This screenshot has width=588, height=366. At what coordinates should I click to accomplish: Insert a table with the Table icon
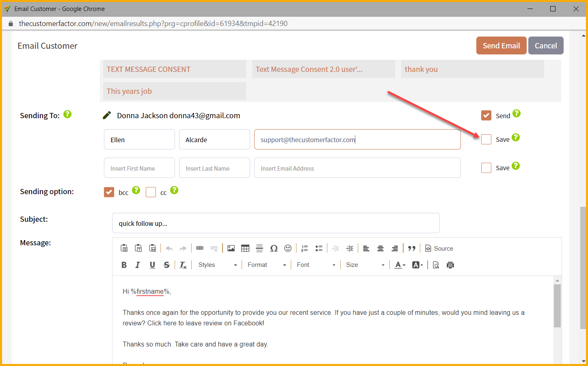(x=245, y=248)
